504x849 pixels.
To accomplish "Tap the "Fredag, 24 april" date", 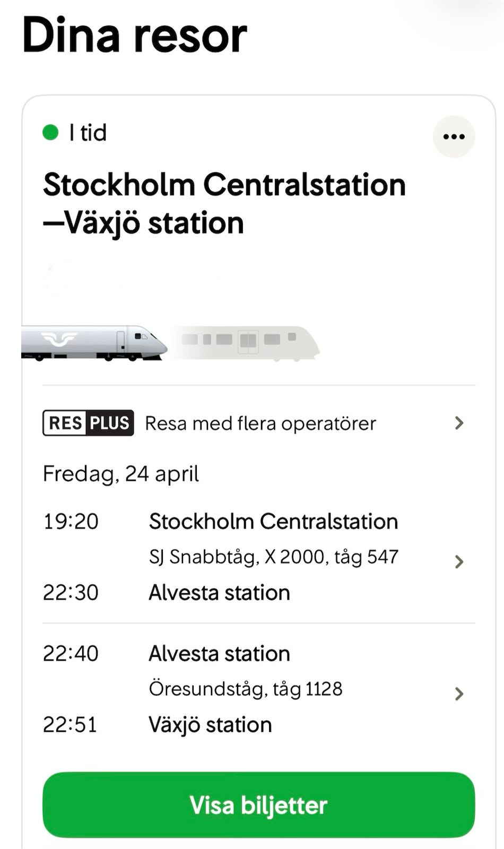I will point(121,473).
